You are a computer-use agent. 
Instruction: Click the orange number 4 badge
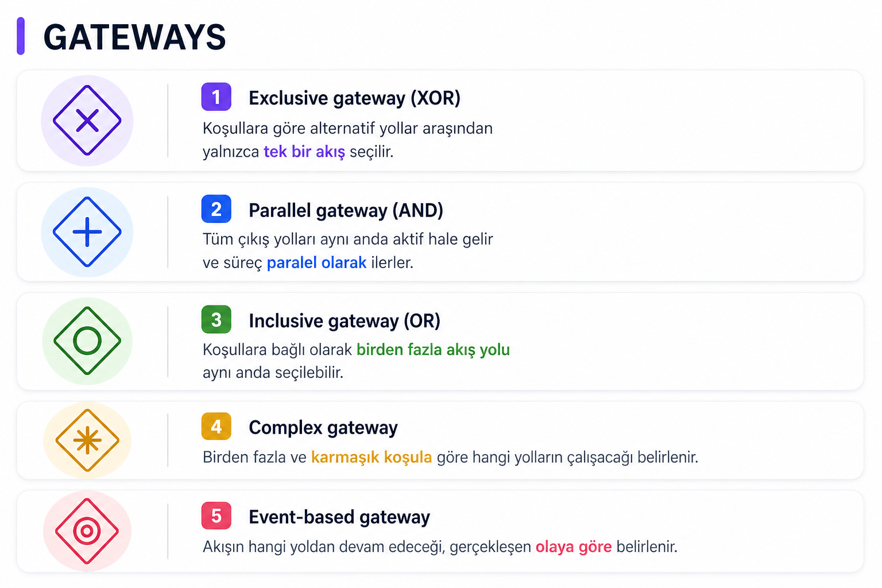[x=216, y=427]
